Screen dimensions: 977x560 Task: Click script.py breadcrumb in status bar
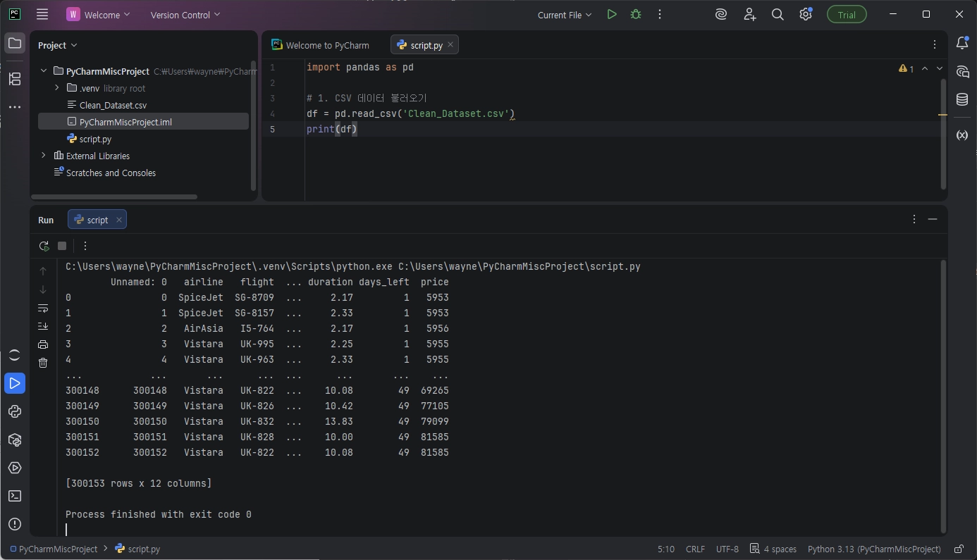(x=137, y=549)
